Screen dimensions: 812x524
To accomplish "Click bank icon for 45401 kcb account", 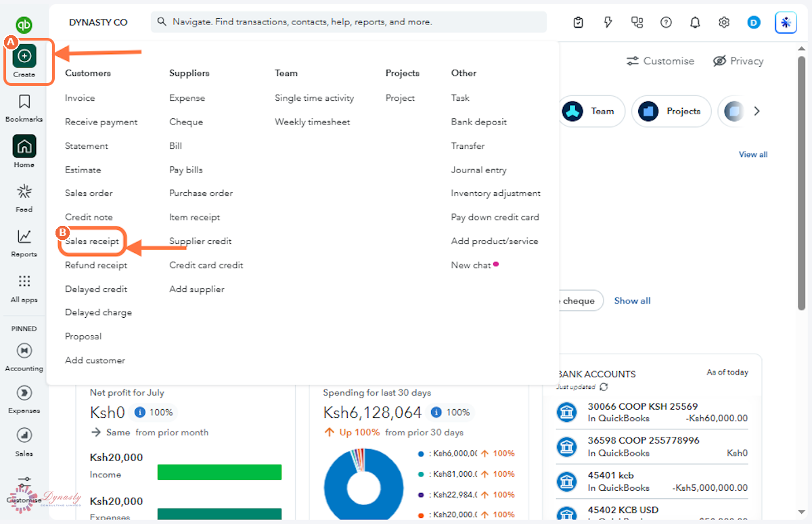I will (566, 481).
